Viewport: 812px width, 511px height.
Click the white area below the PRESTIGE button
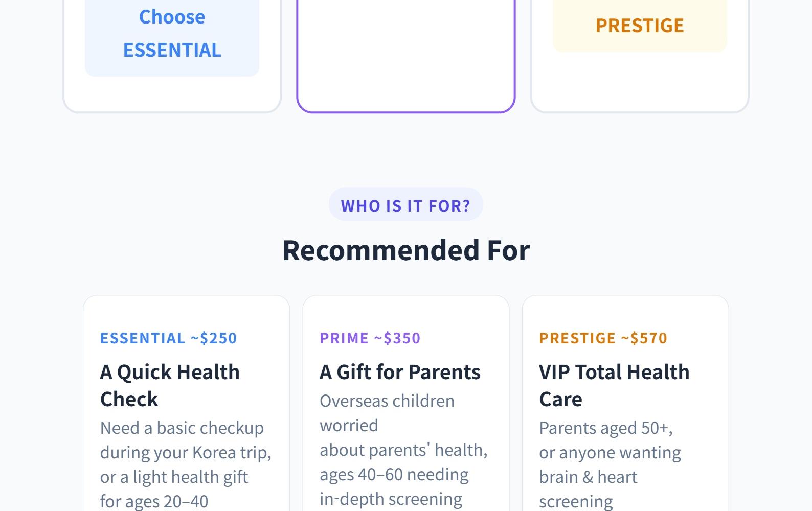(639, 82)
